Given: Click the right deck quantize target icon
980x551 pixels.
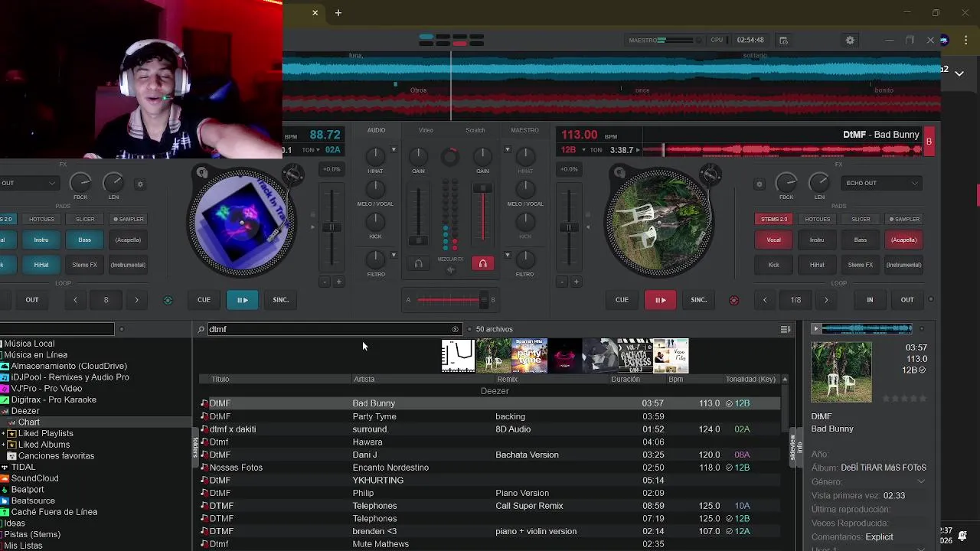Looking at the screenshot, I should coord(733,300).
